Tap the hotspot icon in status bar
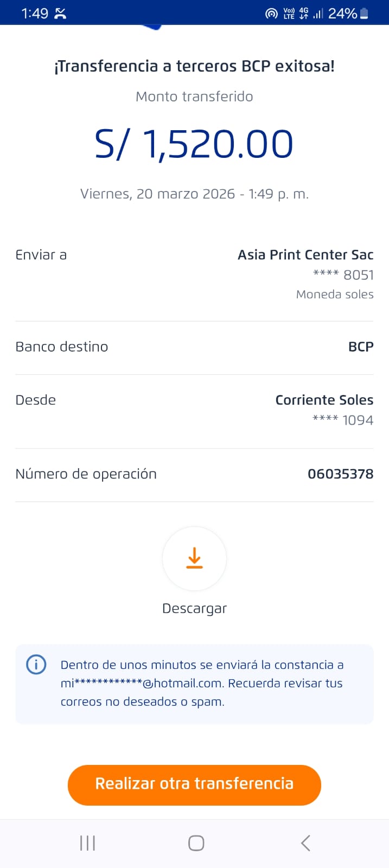Screen dimensions: 389x868 tap(271, 14)
